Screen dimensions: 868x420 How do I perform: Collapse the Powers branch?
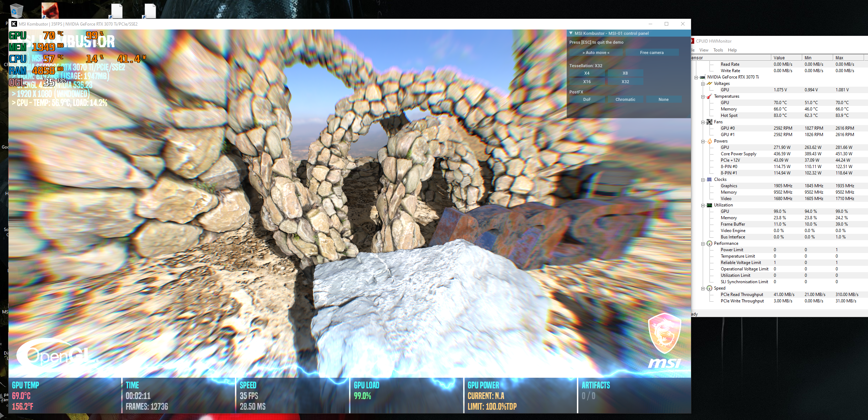click(x=703, y=141)
